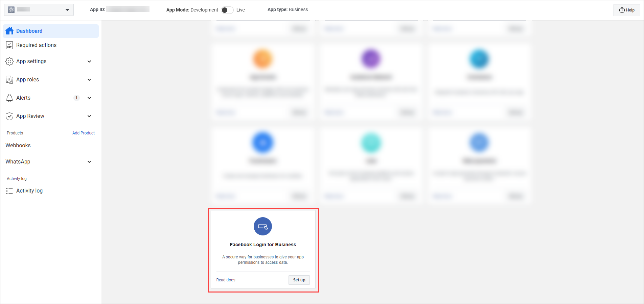Open the Activity log list icon
The height and width of the screenshot is (304, 644).
point(9,191)
